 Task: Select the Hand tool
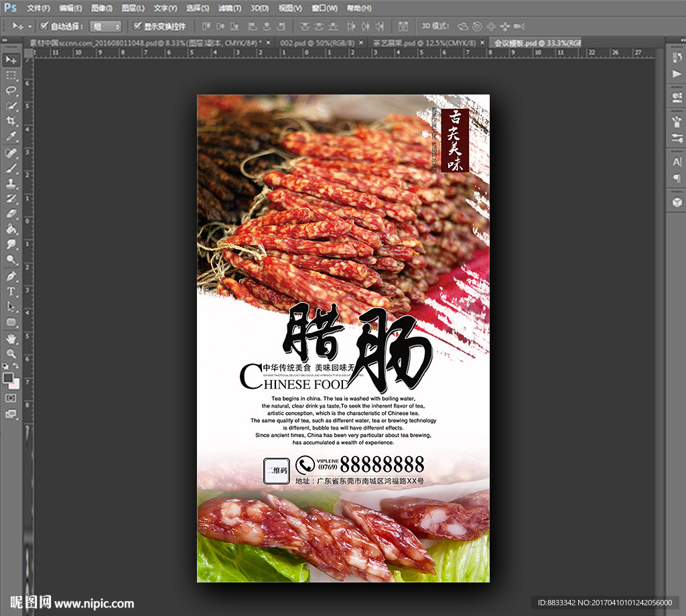[x=11, y=338]
